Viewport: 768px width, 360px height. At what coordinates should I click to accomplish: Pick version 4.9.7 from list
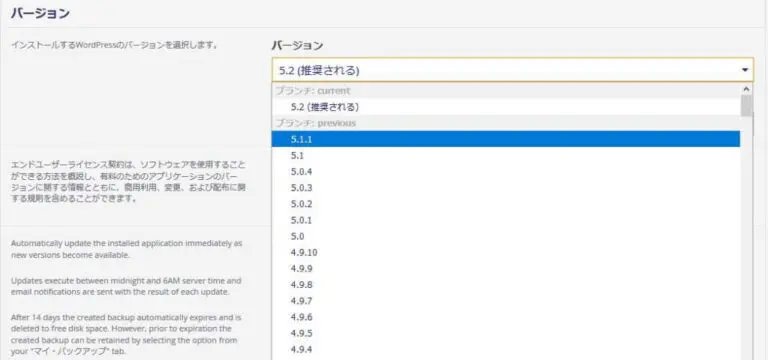point(506,301)
